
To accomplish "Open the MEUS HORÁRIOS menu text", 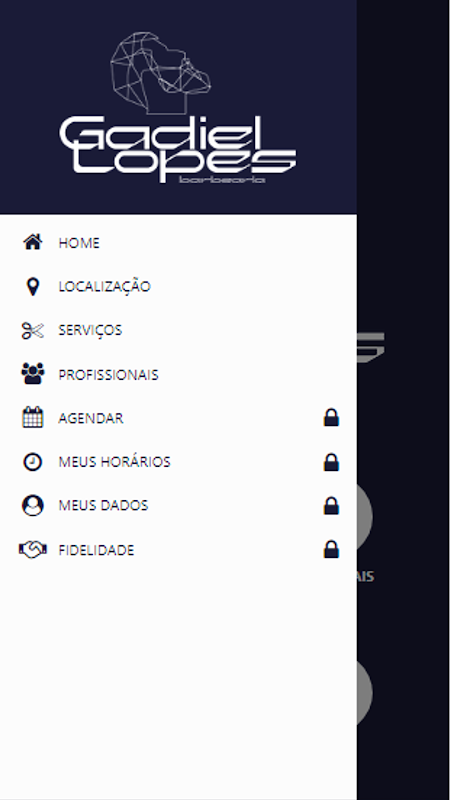I will (114, 462).
